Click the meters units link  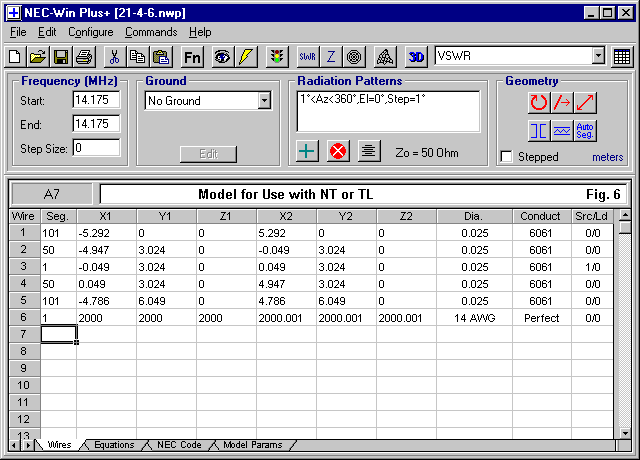[607, 157]
